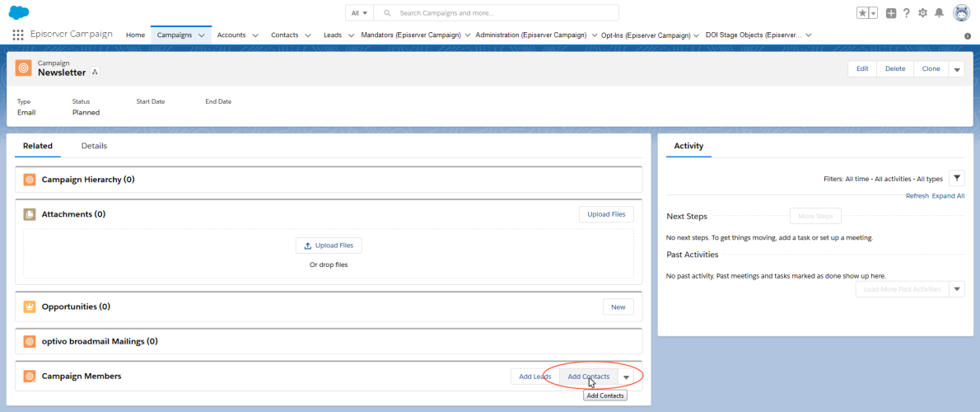Open the Accounts navigation tab
Screen dimensions: 980x412
pyautogui.click(x=231, y=35)
